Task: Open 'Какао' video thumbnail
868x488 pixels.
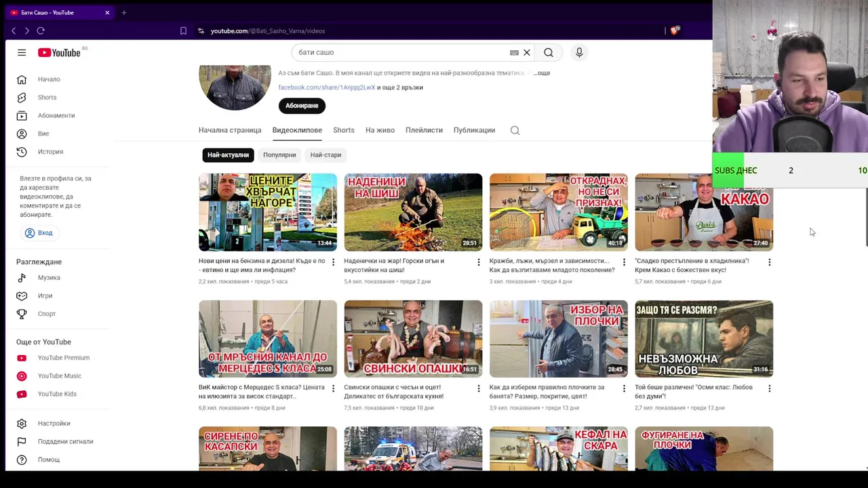Action: tap(704, 212)
